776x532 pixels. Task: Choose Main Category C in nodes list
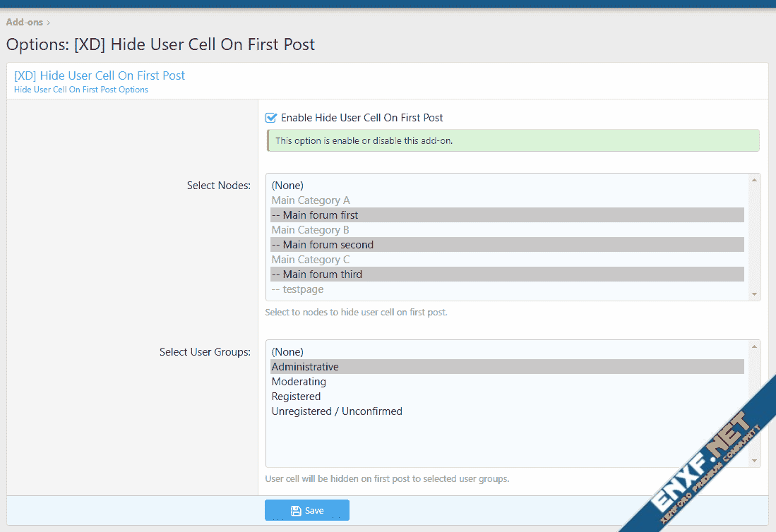(x=311, y=260)
